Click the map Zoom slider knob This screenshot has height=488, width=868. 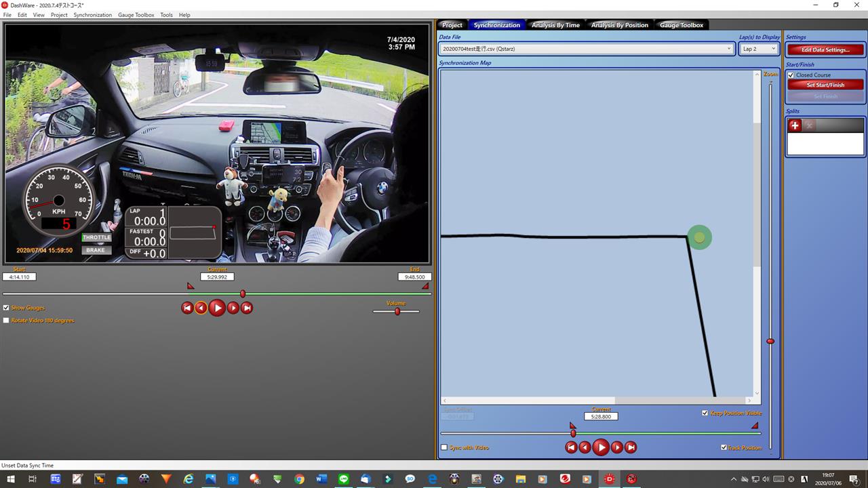click(x=770, y=341)
